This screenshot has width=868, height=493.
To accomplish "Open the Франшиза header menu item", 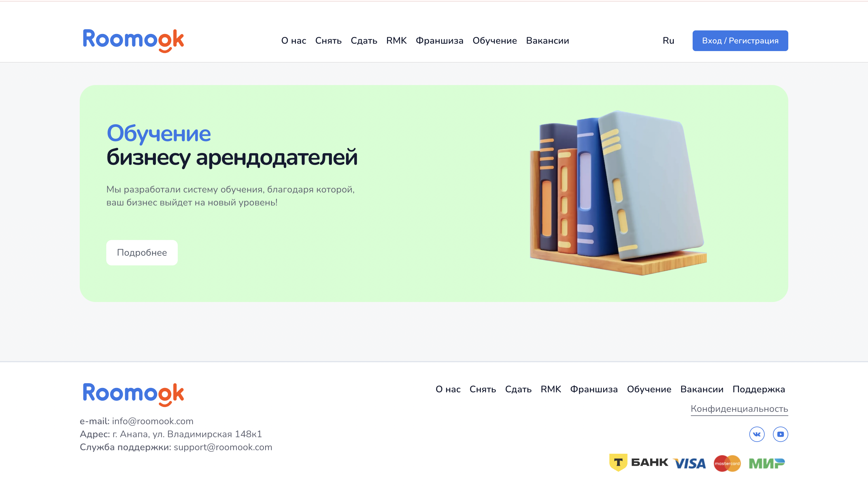I will click(439, 41).
